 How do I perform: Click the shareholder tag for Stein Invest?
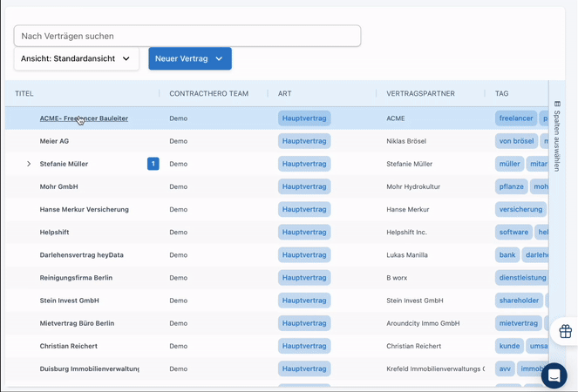pyautogui.click(x=518, y=301)
